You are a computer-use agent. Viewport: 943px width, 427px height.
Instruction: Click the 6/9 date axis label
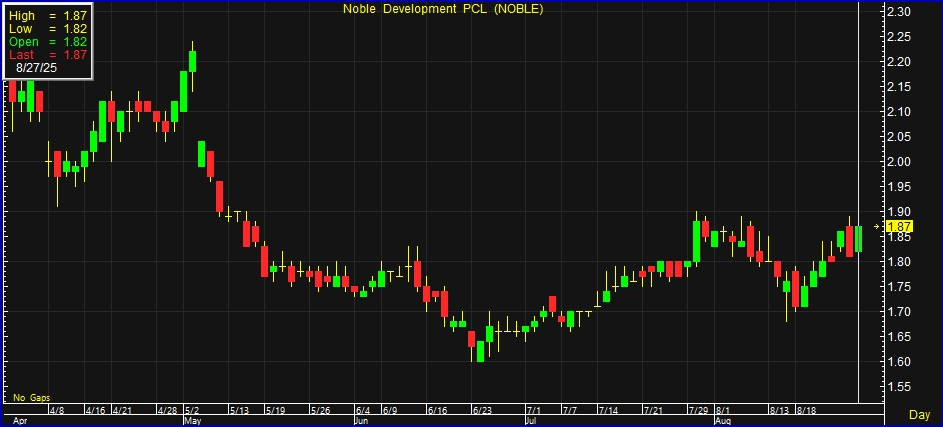(389, 411)
